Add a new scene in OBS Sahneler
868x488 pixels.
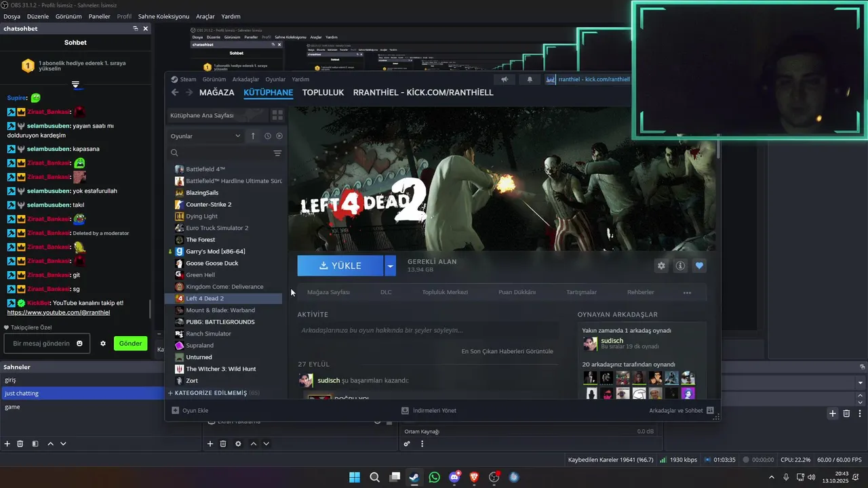click(x=7, y=444)
